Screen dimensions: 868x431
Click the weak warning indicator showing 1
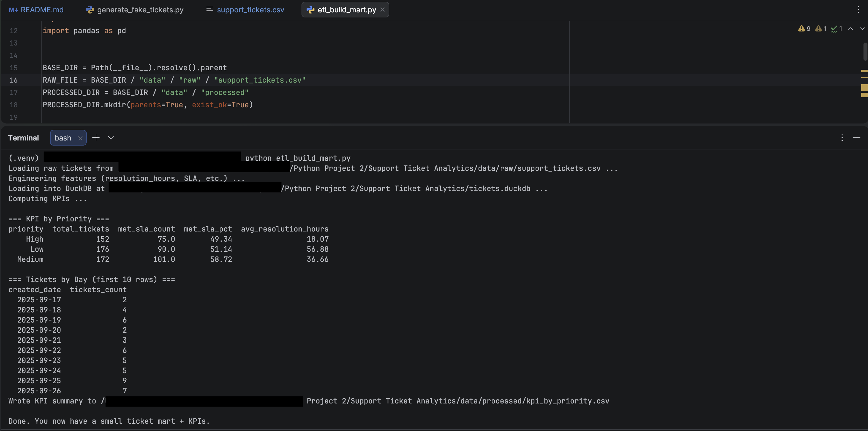click(821, 29)
